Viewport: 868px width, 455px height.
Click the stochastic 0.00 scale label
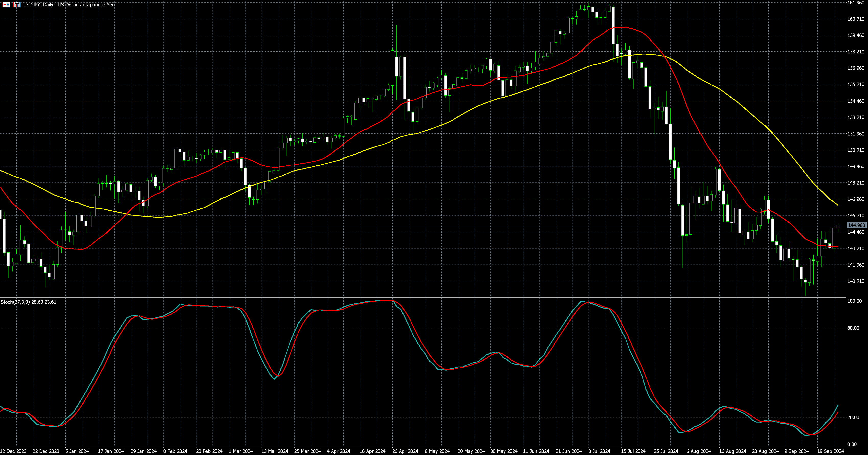pyautogui.click(x=852, y=444)
